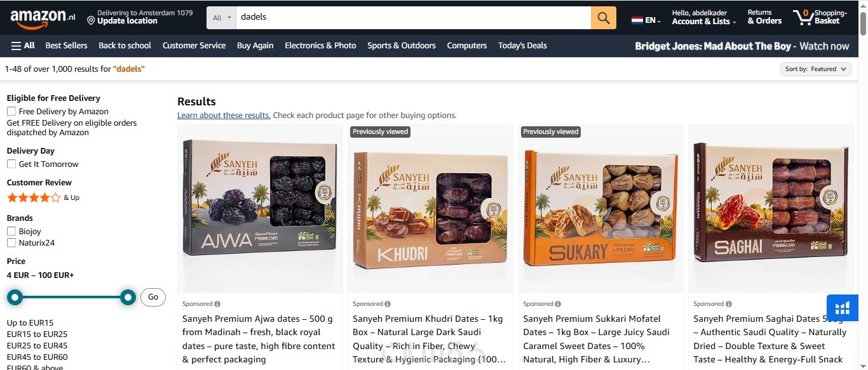
Task: Go to Best Sellers menu item
Action: 67,46
